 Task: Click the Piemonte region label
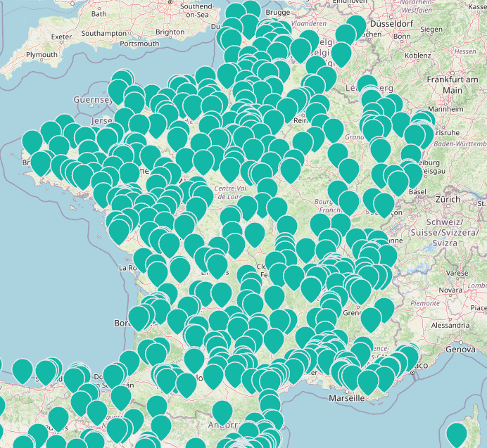425,303
